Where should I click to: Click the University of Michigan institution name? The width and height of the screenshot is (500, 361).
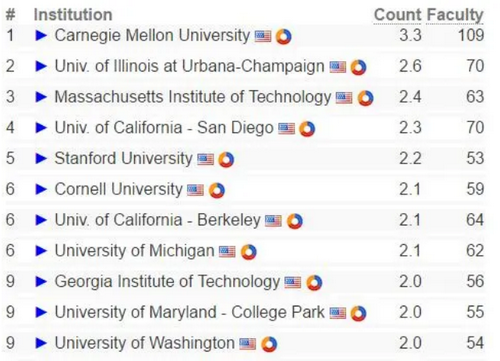point(134,251)
